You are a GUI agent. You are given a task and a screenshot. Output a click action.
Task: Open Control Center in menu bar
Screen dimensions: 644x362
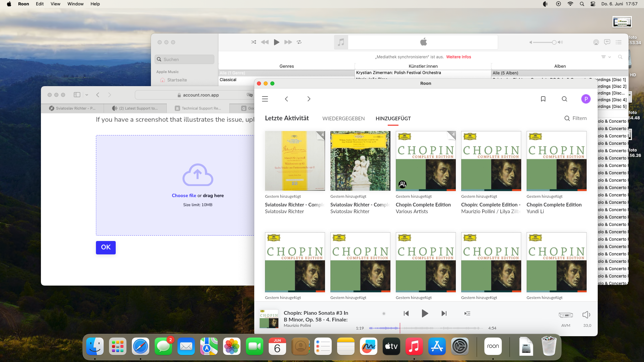[593, 4]
